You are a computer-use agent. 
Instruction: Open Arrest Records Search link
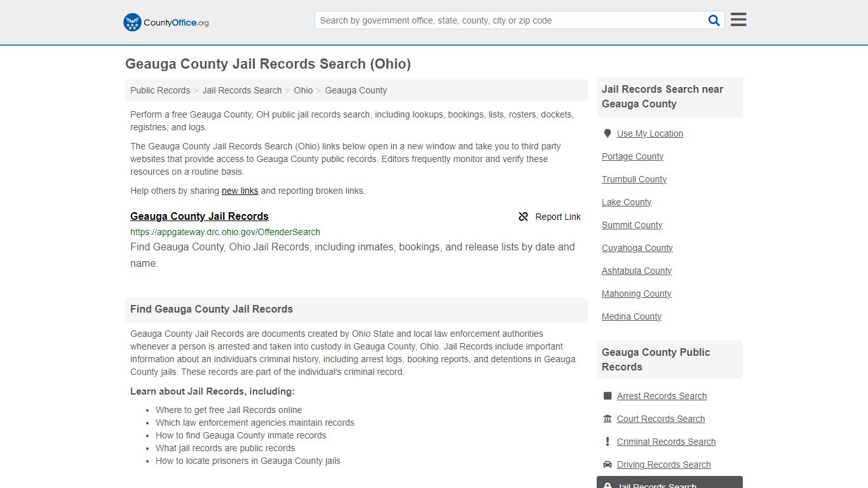[x=661, y=396]
